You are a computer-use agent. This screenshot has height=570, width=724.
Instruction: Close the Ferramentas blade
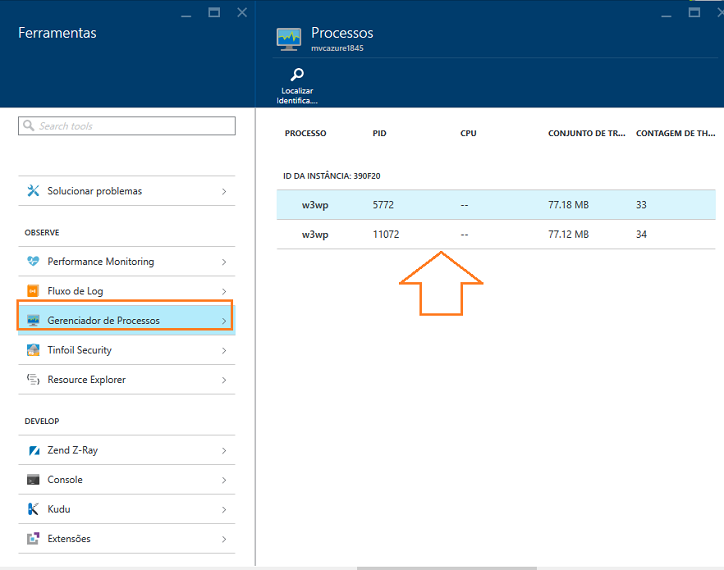tap(242, 12)
